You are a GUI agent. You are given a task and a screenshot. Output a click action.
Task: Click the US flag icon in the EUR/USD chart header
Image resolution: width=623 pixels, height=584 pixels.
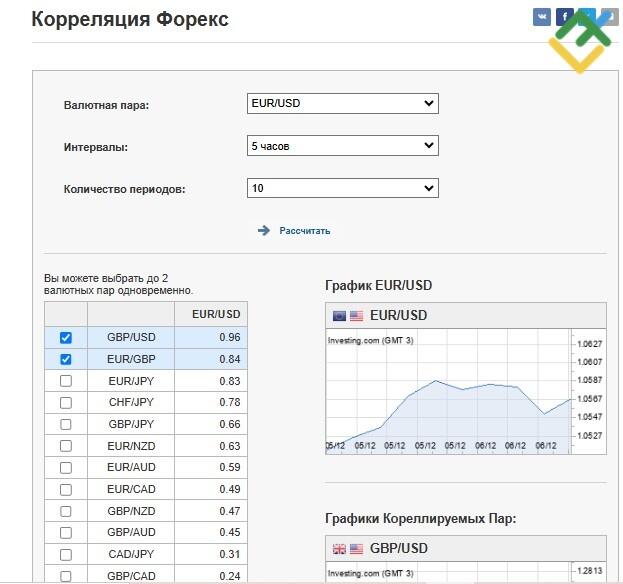tap(356, 316)
